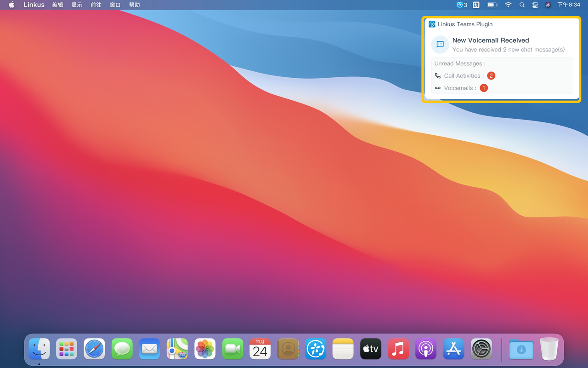Image resolution: width=588 pixels, height=368 pixels.
Task: Open Contacts from the Dock
Action: pos(288,349)
